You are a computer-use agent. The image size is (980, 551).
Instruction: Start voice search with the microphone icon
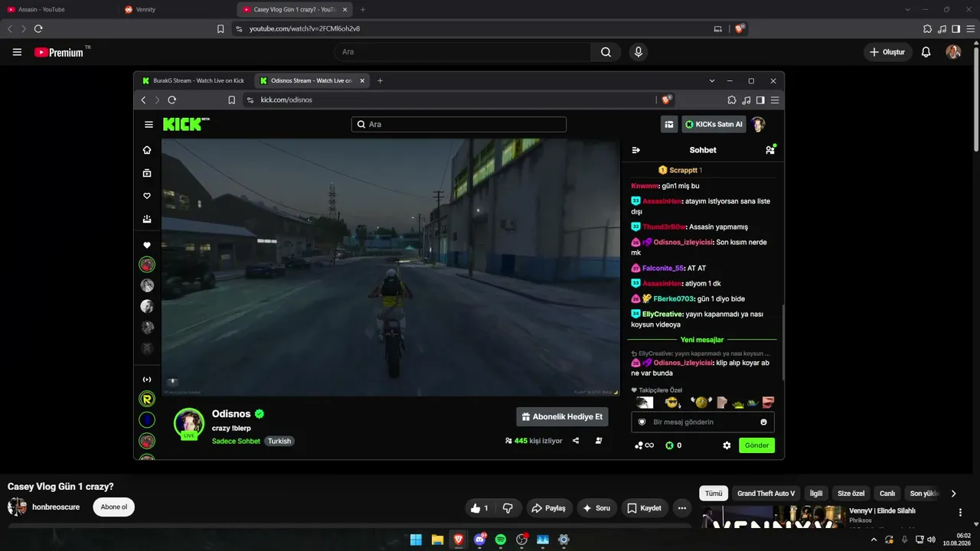point(639,52)
